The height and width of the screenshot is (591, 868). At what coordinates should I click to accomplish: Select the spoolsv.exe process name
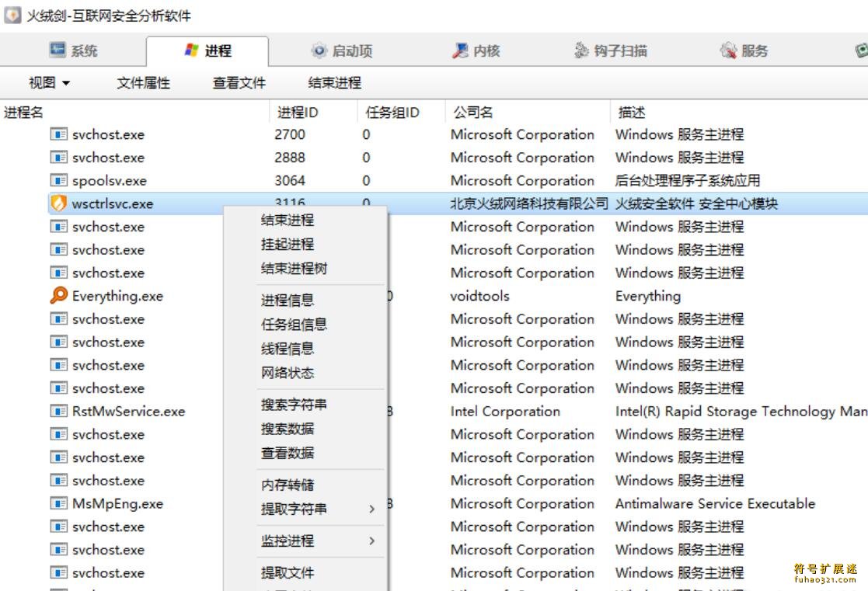click(109, 181)
